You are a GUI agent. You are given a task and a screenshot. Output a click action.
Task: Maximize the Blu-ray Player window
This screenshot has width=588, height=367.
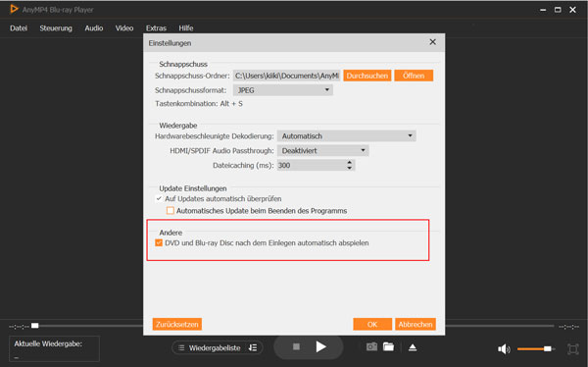558,10
